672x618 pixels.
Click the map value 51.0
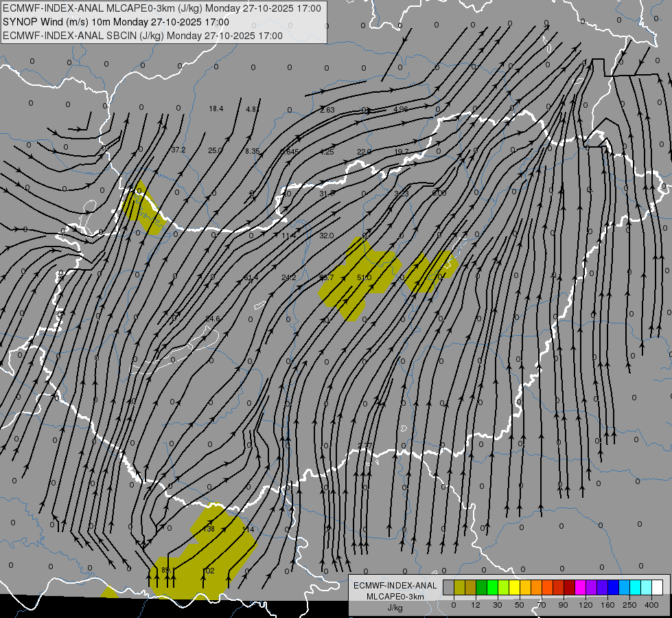tap(364, 278)
